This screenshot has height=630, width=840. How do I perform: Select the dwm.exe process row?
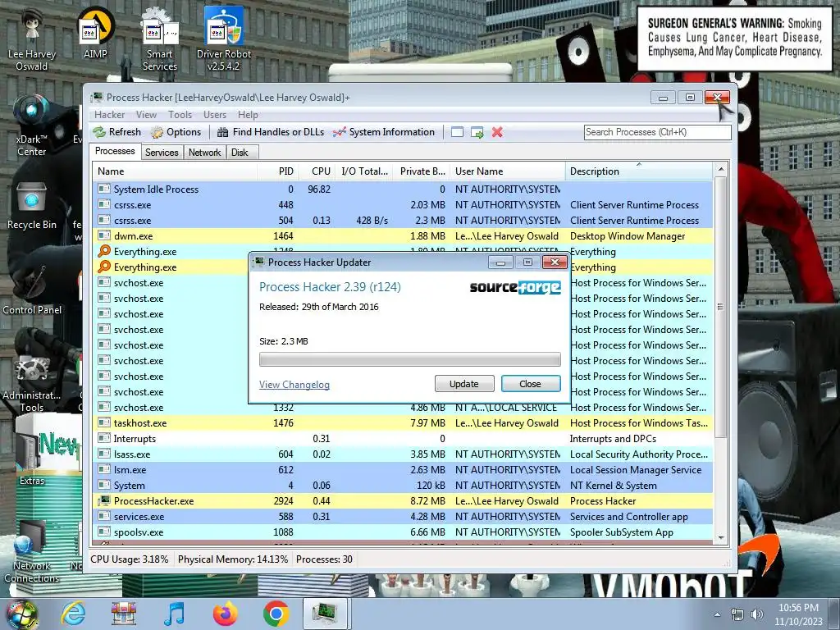pos(404,235)
